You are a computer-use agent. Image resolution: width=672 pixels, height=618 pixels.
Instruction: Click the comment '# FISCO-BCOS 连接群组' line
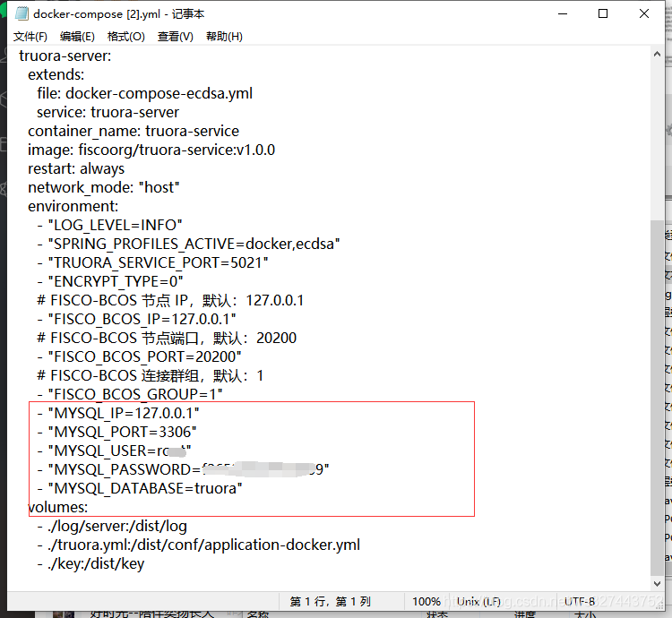pos(151,376)
